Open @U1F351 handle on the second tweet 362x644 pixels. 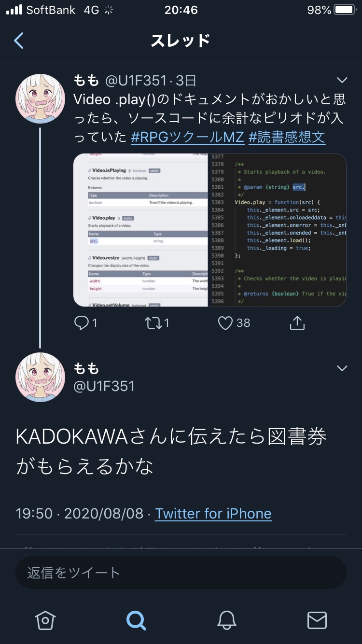coord(104,386)
